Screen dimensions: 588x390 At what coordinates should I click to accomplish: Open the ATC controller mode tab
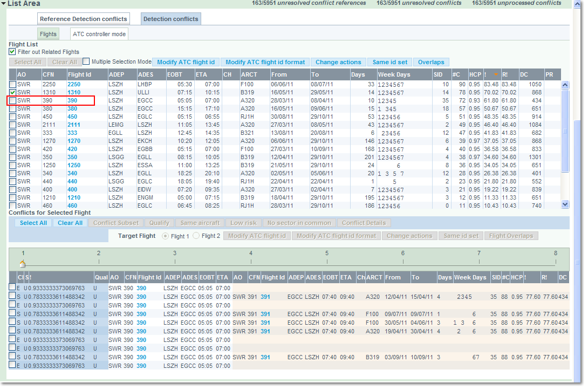coord(99,34)
